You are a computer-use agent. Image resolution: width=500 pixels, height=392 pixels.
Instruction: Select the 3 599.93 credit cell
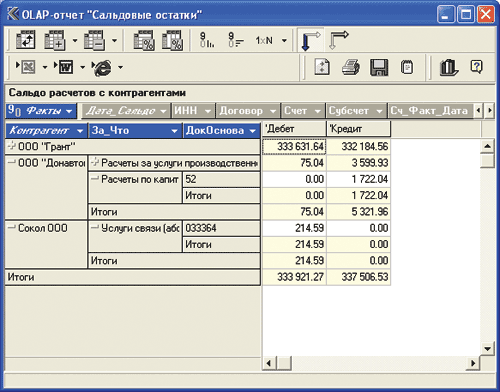(x=358, y=163)
